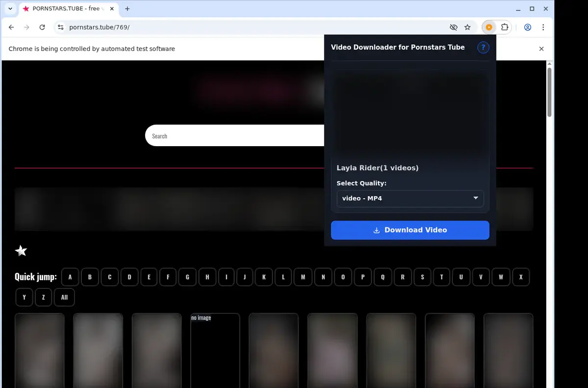Open the Extensions puzzle menu
The height and width of the screenshot is (388, 588).
coord(504,27)
